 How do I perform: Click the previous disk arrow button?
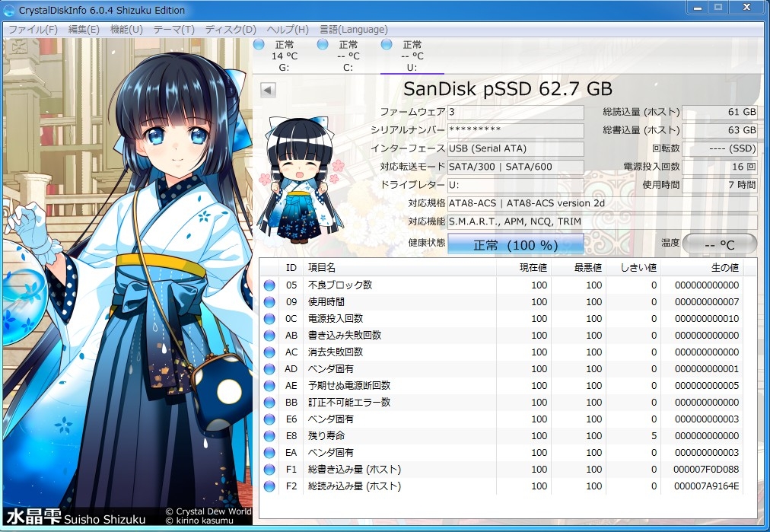coord(268,90)
